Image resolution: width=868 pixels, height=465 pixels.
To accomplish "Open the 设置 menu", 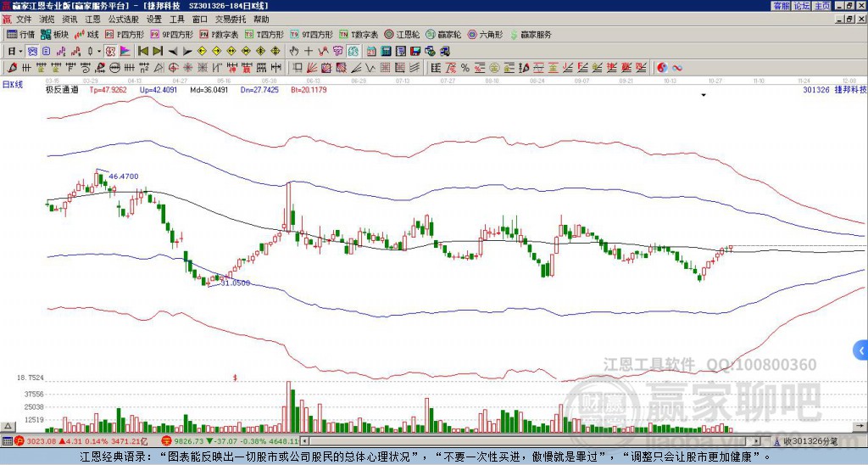I will pos(154,20).
